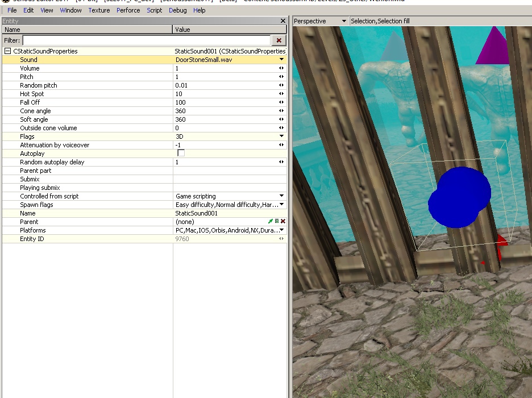This screenshot has height=398, width=532.
Task: Click the Filter input field
Action: (147, 40)
